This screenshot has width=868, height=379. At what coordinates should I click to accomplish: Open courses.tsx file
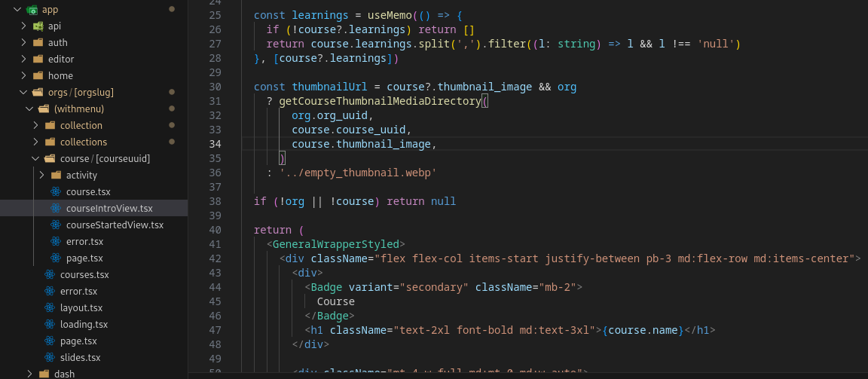[x=84, y=275]
